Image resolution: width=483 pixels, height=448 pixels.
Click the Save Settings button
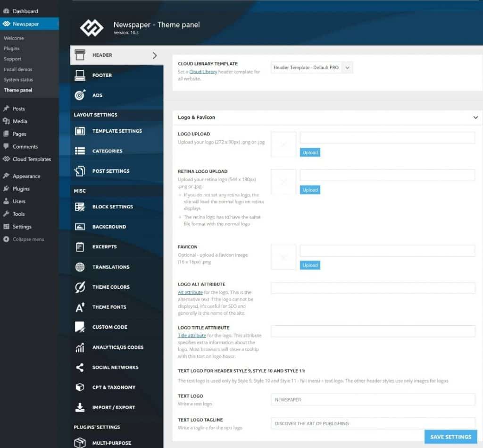(450, 437)
